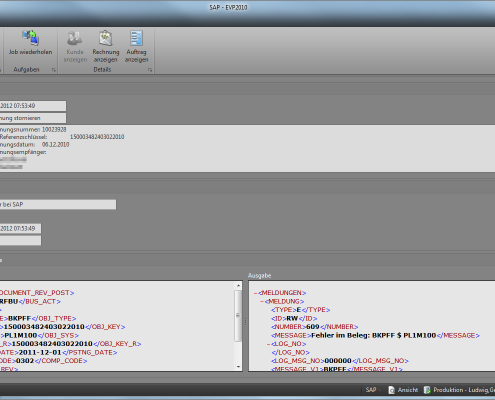The height and width of the screenshot is (400, 495).
Task: Click the 'nung stornieren' field
Action: pos(33,118)
